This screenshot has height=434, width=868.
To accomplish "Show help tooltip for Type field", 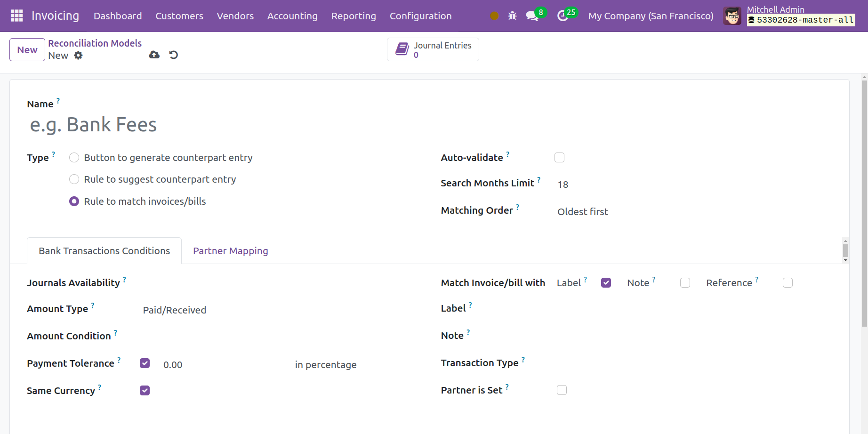I will point(53,154).
